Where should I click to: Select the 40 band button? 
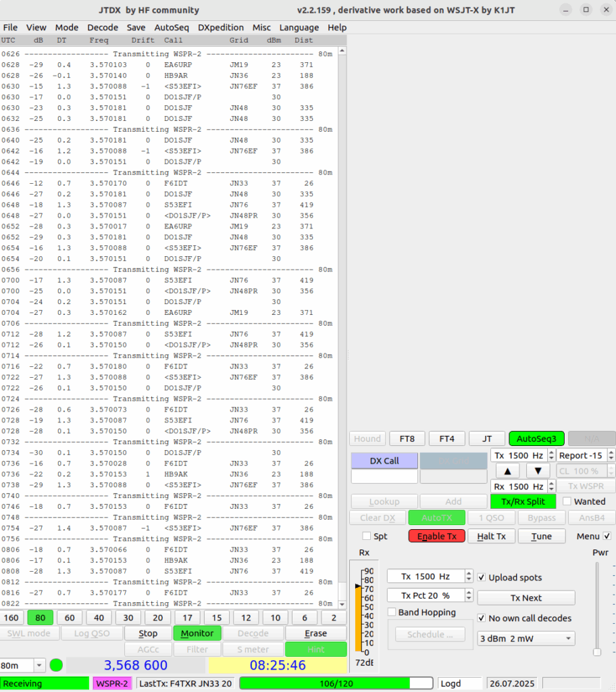[99, 618]
